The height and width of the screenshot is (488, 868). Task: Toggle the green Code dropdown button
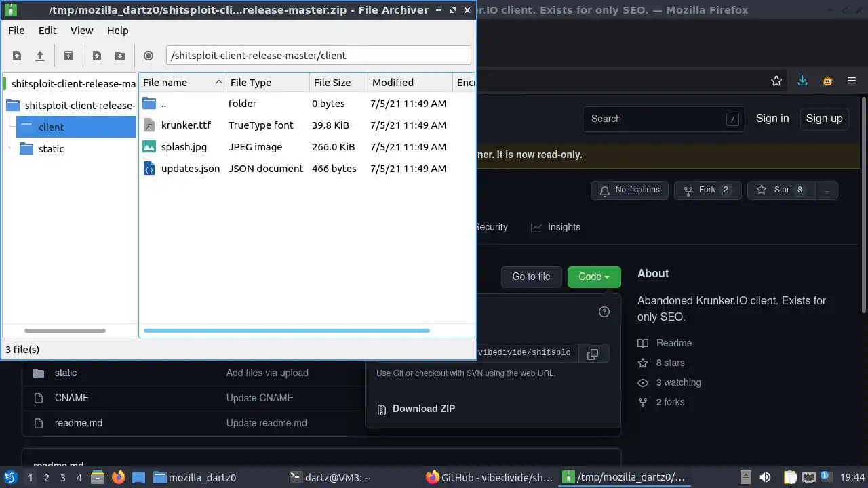click(594, 277)
